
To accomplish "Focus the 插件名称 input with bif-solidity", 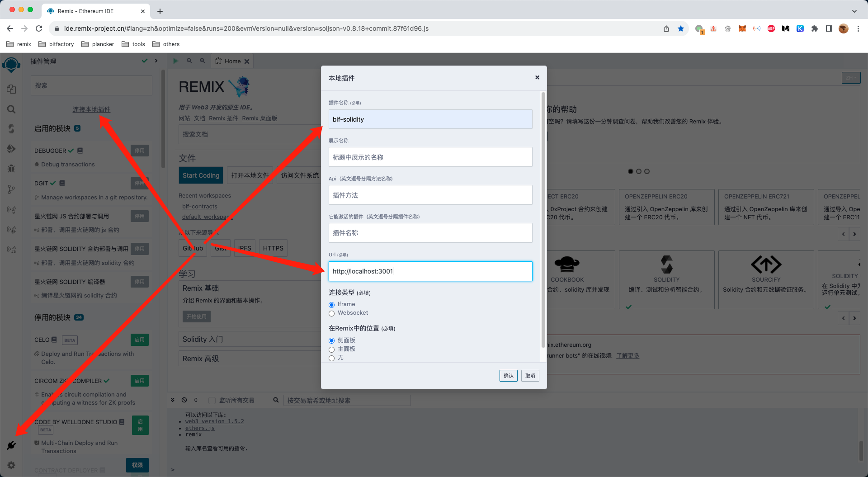I will (430, 119).
